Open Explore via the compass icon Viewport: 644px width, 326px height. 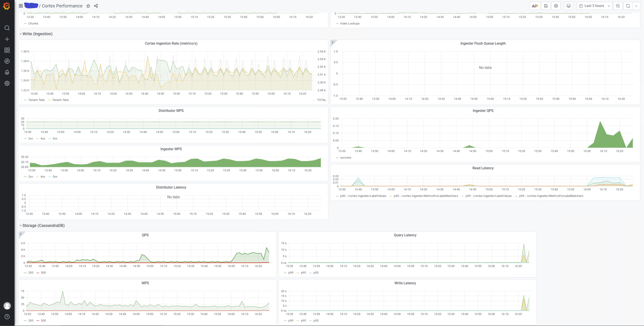point(7,61)
